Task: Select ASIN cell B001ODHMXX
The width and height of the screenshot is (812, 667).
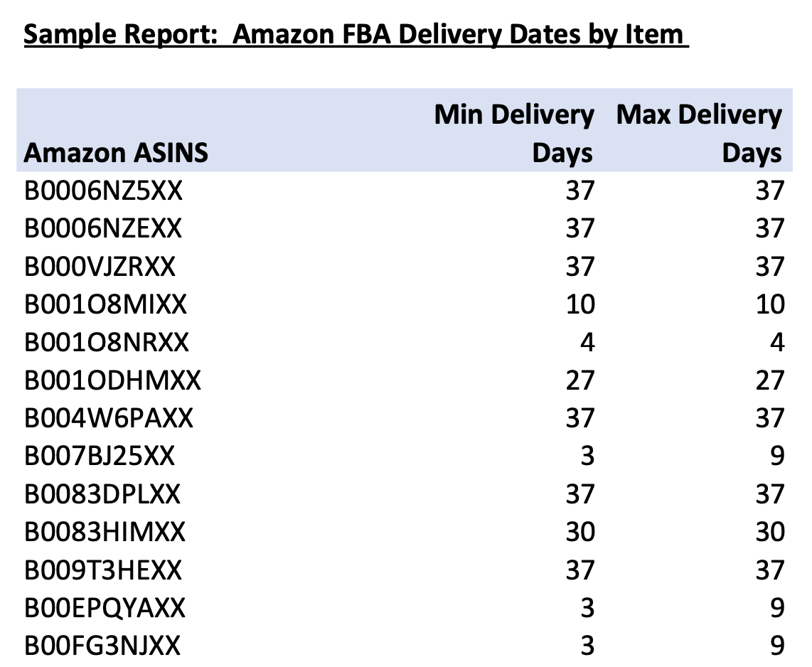Action: click(x=112, y=381)
